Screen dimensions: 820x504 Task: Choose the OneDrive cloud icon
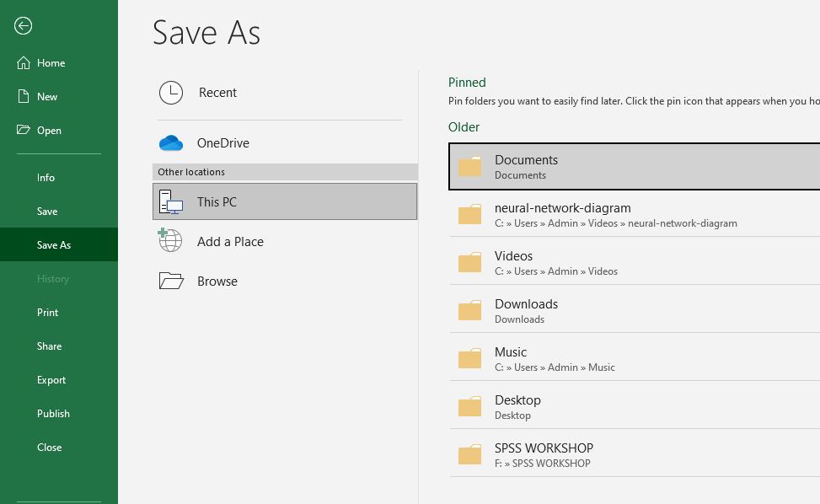coord(171,143)
